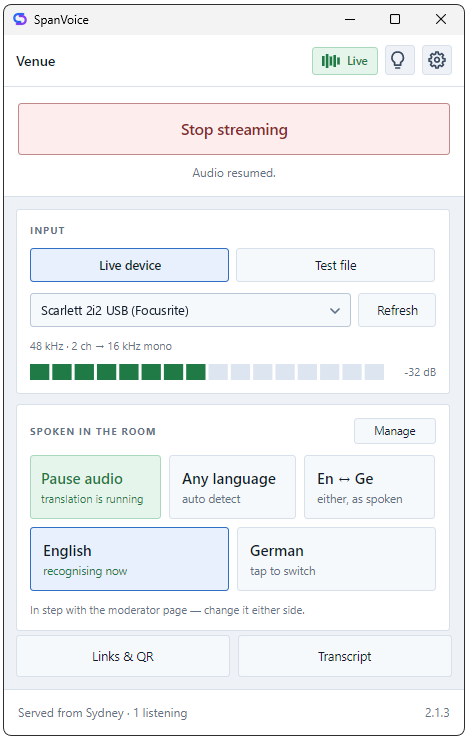The height and width of the screenshot is (740, 468).
Task: Click the -32 dB level reading
Action: tap(420, 372)
